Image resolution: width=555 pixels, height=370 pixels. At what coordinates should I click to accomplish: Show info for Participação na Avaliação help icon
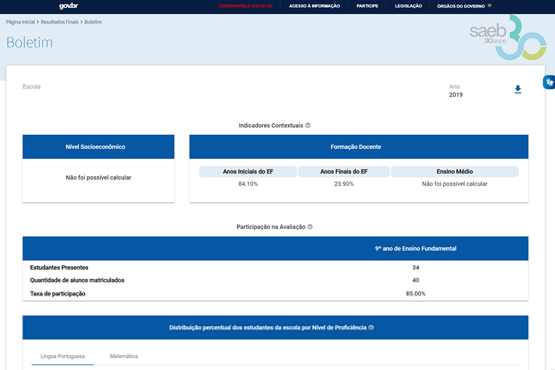[x=310, y=227]
